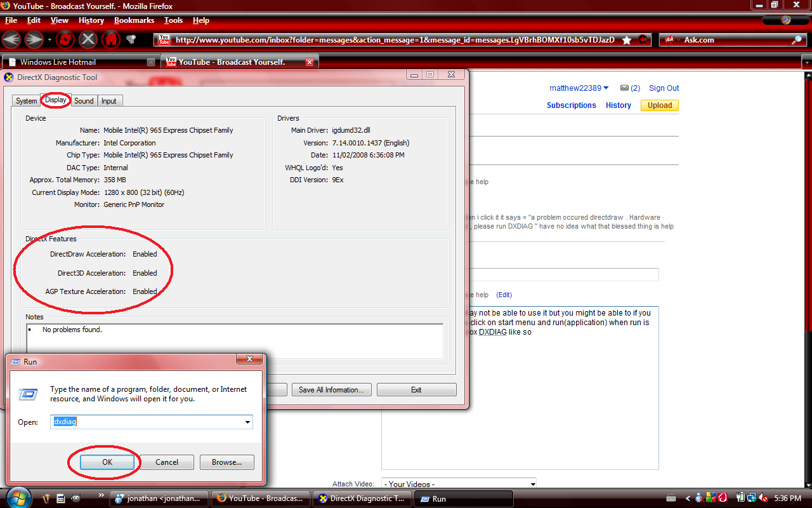Open the Firefox Help menu
This screenshot has height=508, width=812.
201,20
